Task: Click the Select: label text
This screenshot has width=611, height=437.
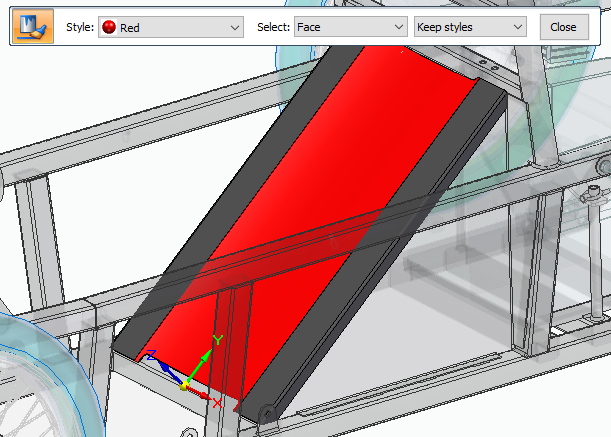Action: point(273,27)
